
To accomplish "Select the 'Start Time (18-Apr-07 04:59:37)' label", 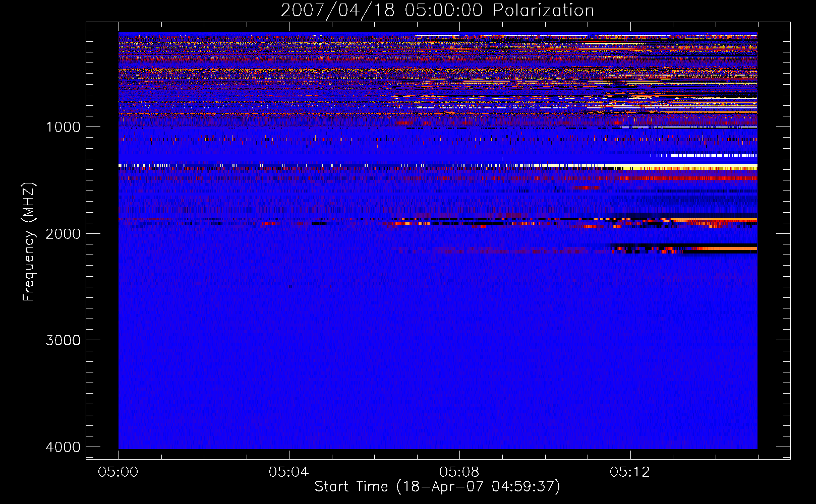I will (437, 487).
